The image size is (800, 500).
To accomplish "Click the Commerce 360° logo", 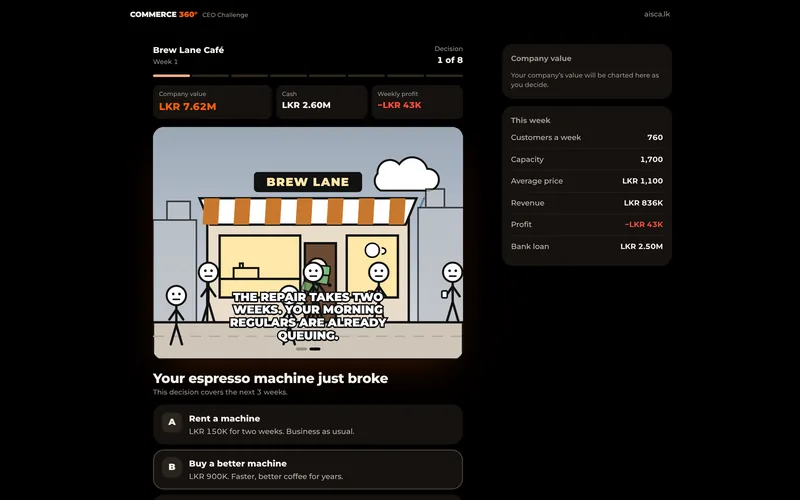I will tap(163, 14).
